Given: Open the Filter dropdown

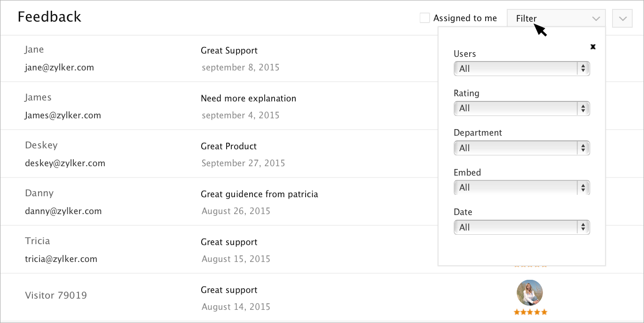Looking at the screenshot, I should coord(556,19).
